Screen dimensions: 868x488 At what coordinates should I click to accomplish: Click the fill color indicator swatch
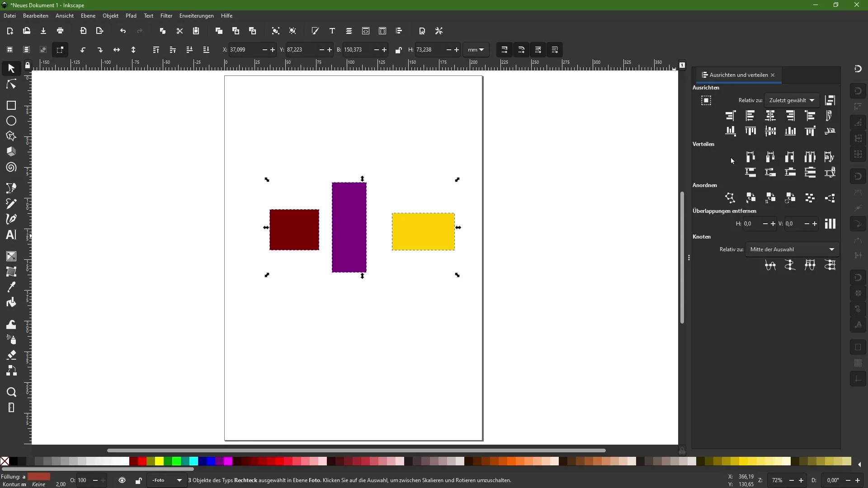[39, 477]
